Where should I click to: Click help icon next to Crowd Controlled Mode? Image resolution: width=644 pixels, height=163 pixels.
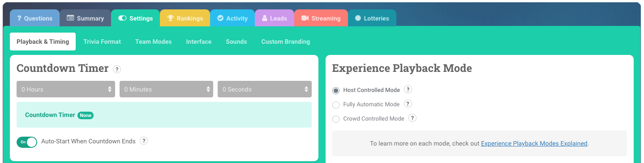coord(412,118)
